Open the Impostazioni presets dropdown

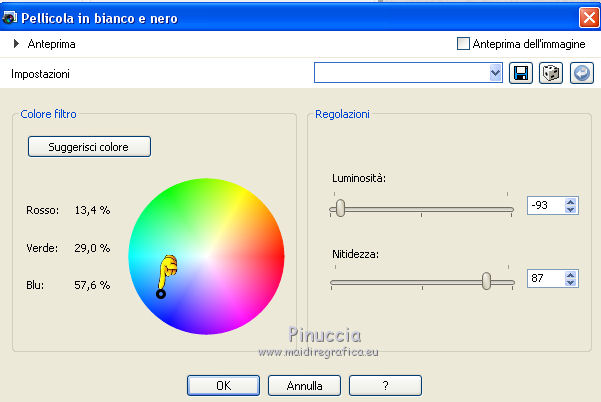[496, 73]
